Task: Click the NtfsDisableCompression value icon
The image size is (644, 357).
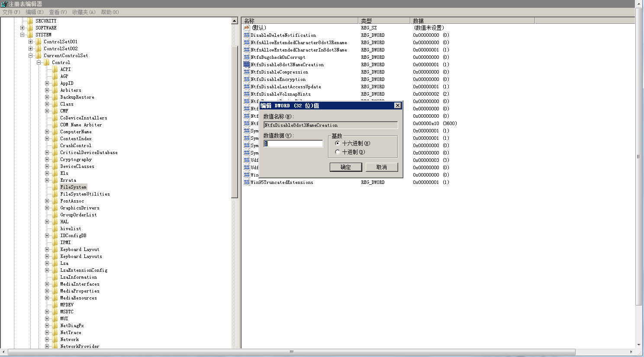Action: [247, 72]
